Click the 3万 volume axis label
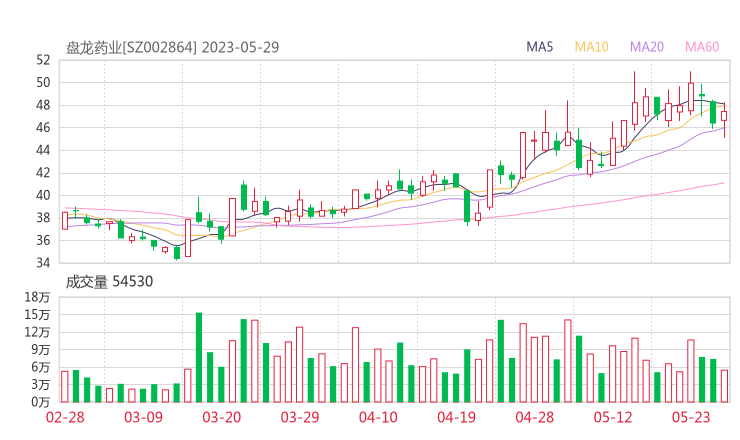Image resolution: width=740 pixels, height=440 pixels. tap(41, 385)
